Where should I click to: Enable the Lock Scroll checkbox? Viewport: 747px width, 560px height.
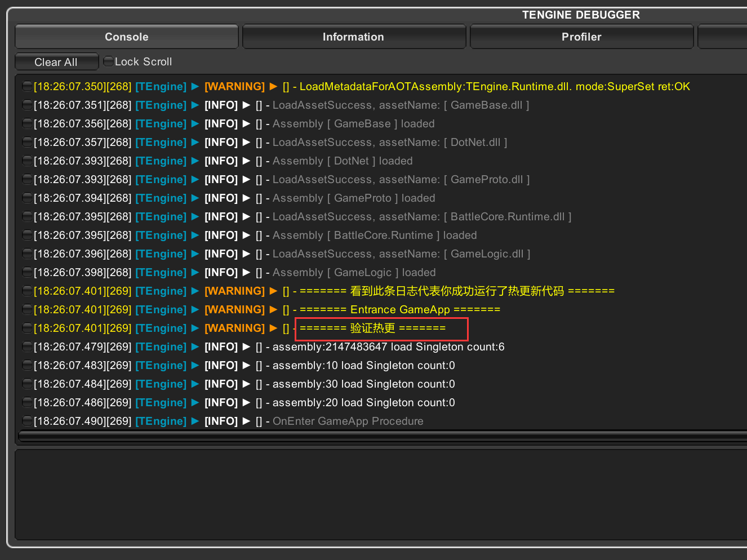click(109, 61)
